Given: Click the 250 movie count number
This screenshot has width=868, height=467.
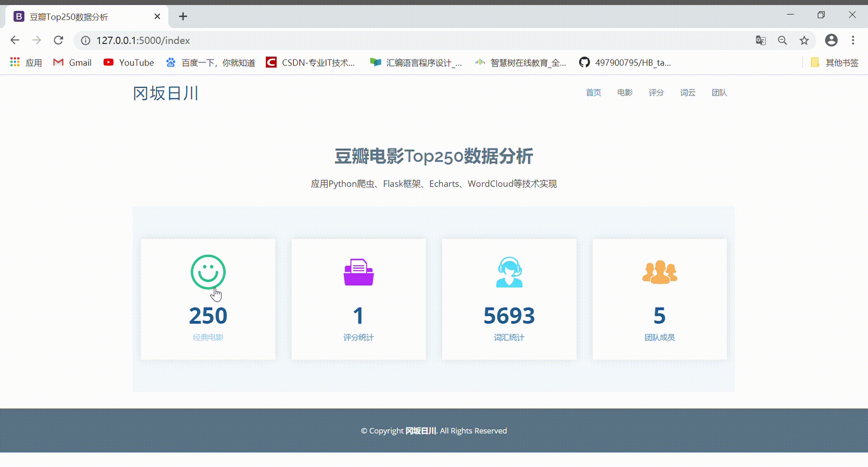Looking at the screenshot, I should 208,315.
